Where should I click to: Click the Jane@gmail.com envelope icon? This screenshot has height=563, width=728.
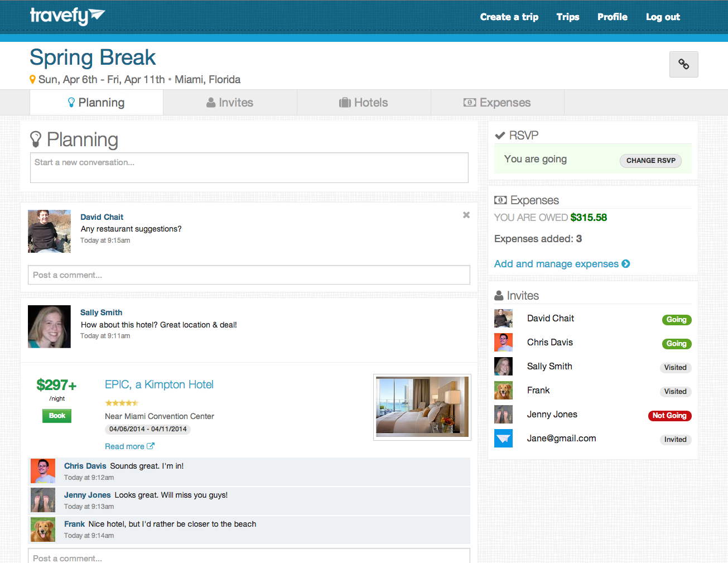(x=503, y=439)
